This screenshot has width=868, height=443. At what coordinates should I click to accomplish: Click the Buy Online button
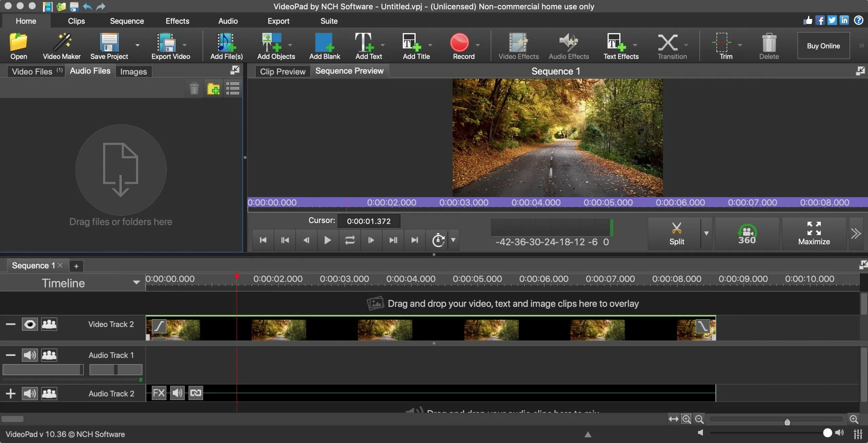(x=823, y=46)
